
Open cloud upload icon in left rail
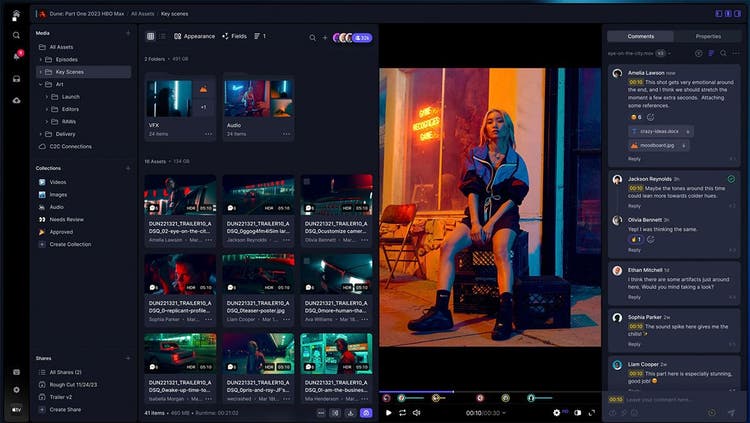click(16, 100)
